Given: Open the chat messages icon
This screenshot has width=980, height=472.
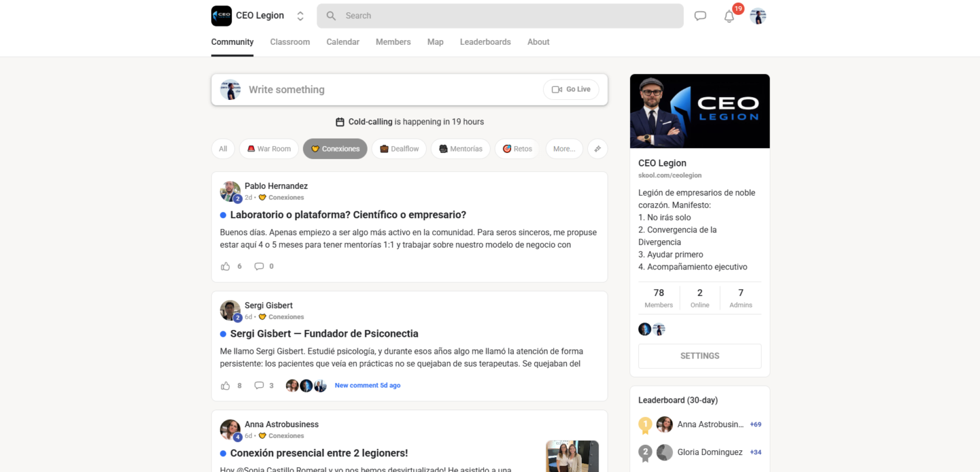Looking at the screenshot, I should [700, 16].
